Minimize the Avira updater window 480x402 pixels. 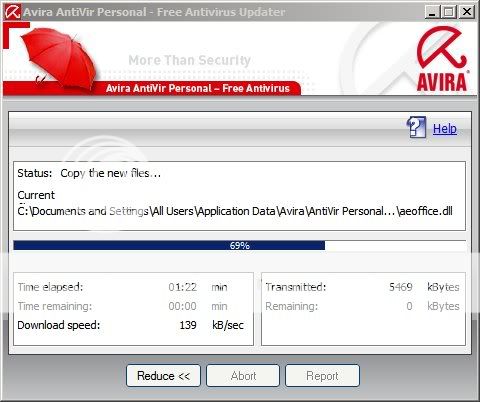[432, 12]
